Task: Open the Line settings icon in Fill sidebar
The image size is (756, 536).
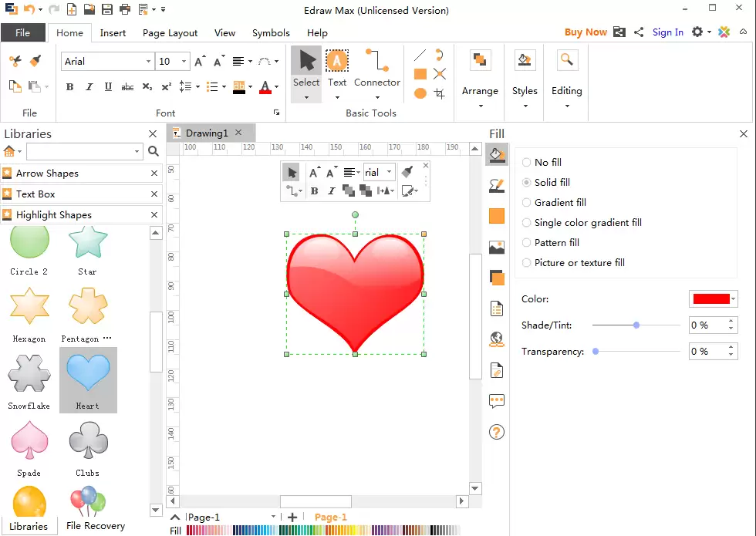Action: pos(497,186)
